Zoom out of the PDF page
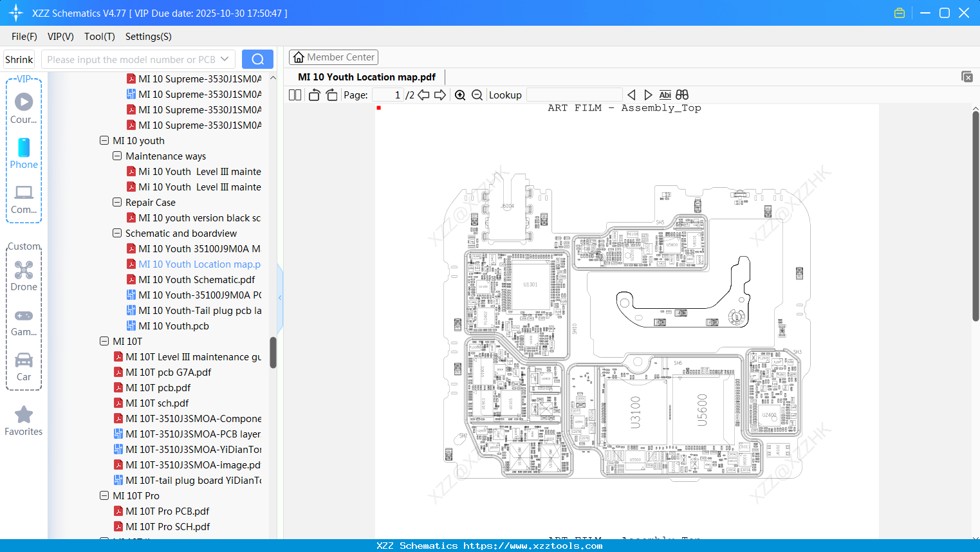 tap(477, 95)
